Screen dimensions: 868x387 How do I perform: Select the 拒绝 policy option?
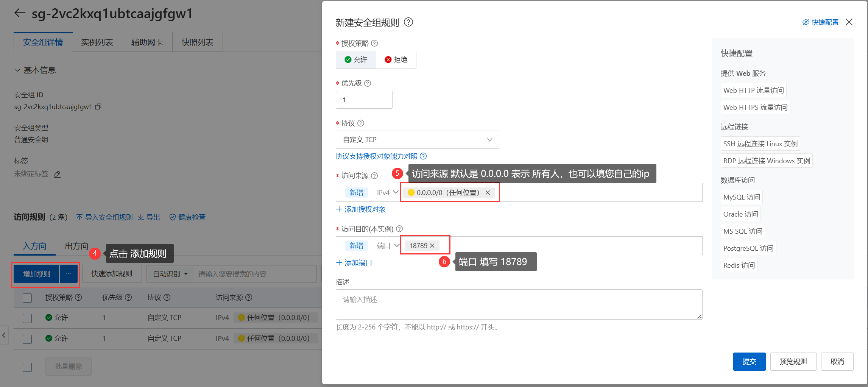pos(396,60)
